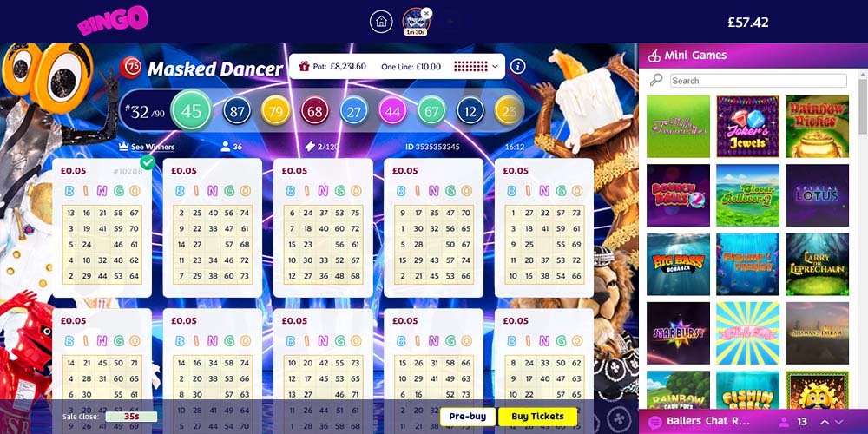
Task: Collapse the chat room with down chevron
Action: pos(839,422)
